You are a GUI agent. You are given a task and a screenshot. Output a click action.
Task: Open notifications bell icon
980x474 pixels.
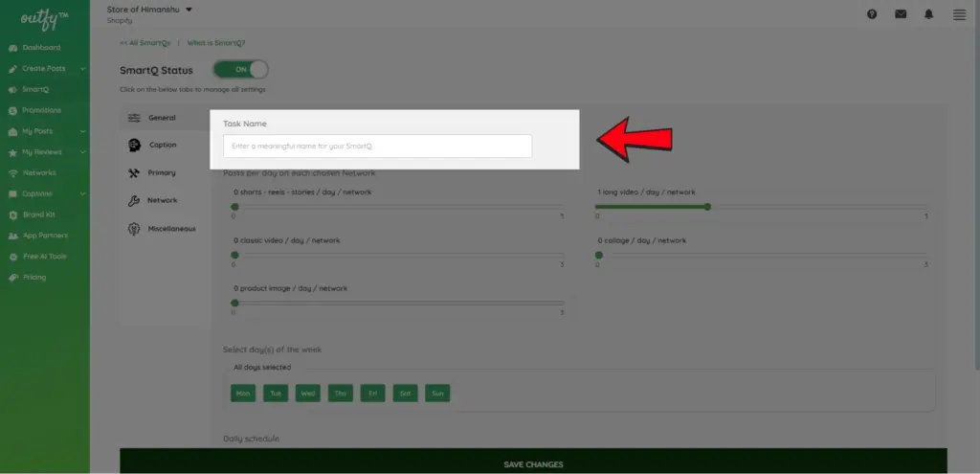click(928, 14)
